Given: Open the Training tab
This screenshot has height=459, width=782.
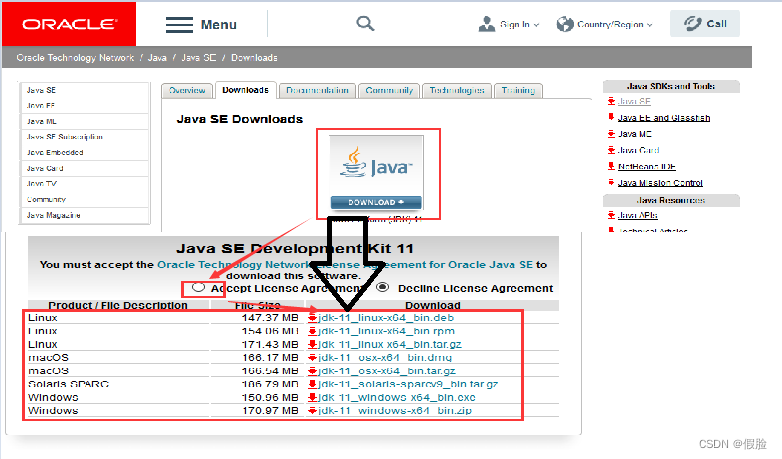Looking at the screenshot, I should coord(518,91).
